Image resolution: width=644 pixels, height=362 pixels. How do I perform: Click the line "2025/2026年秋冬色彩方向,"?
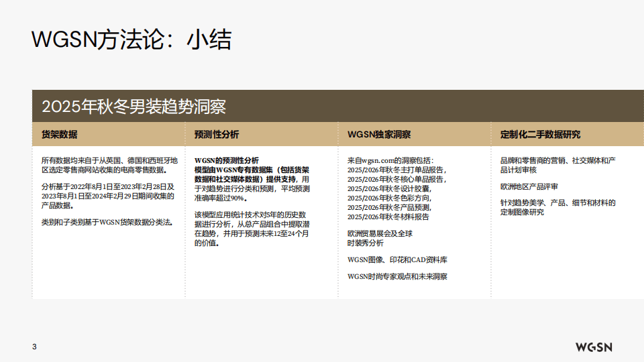pos(389,198)
